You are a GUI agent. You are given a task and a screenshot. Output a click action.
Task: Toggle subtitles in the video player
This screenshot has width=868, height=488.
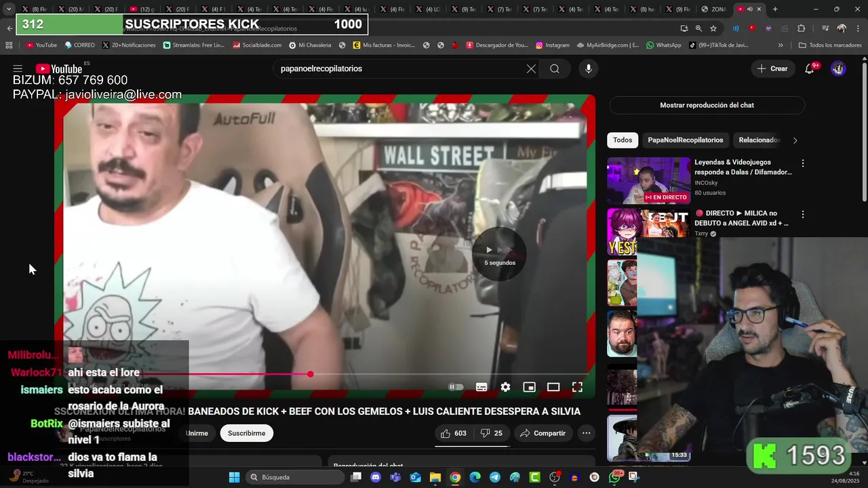[x=481, y=387]
